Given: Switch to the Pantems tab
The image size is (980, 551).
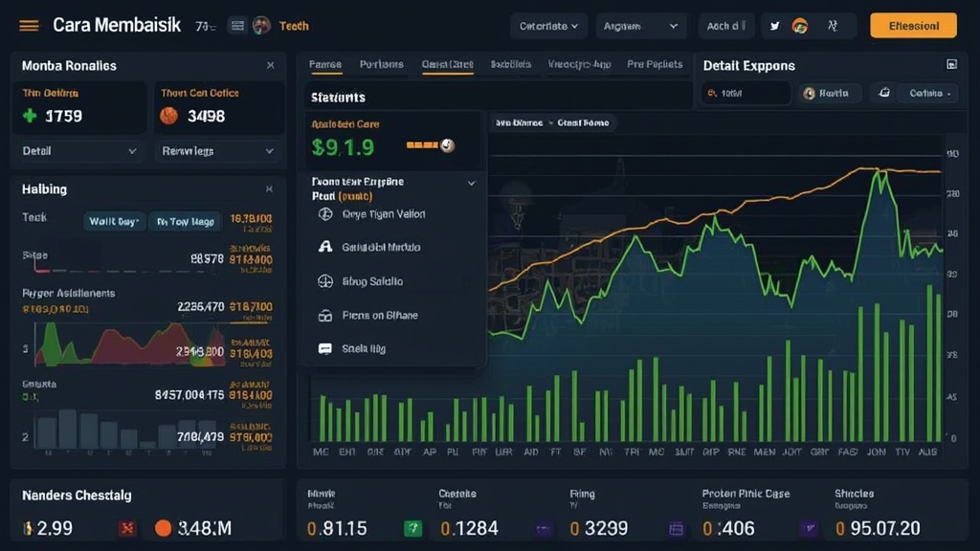Looking at the screenshot, I should click(381, 65).
